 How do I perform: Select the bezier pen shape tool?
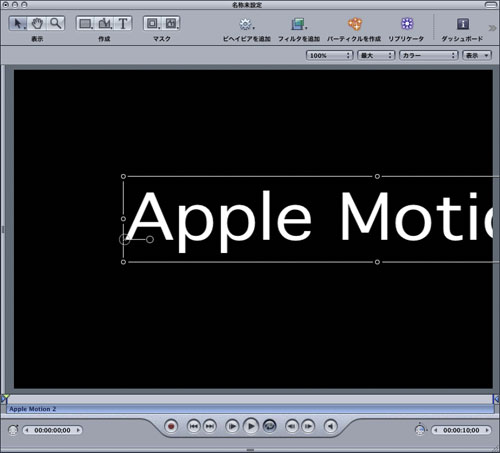[105, 23]
